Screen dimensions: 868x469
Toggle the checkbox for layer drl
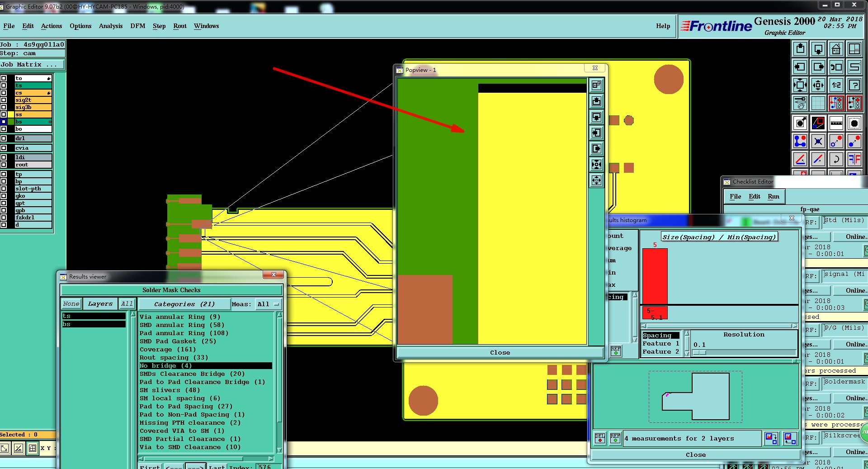tap(4, 138)
